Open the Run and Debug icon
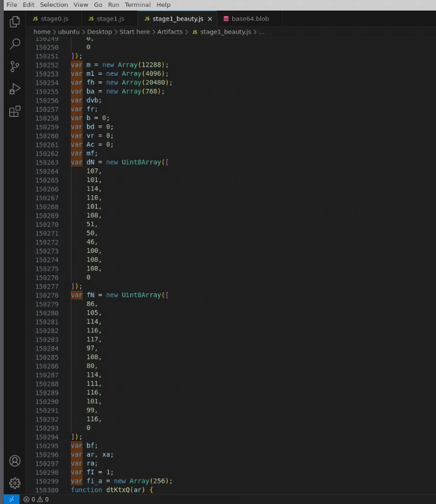Image resolution: width=436 pixels, height=504 pixels. [14, 88]
